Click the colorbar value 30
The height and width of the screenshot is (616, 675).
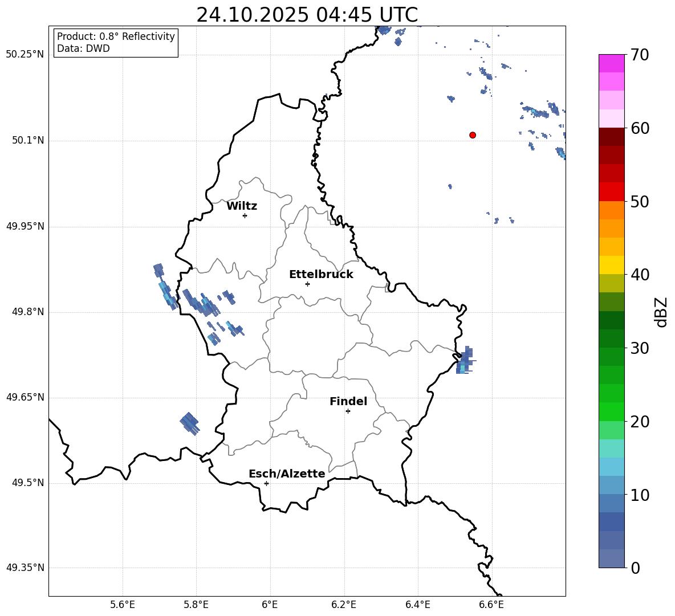[x=640, y=348]
